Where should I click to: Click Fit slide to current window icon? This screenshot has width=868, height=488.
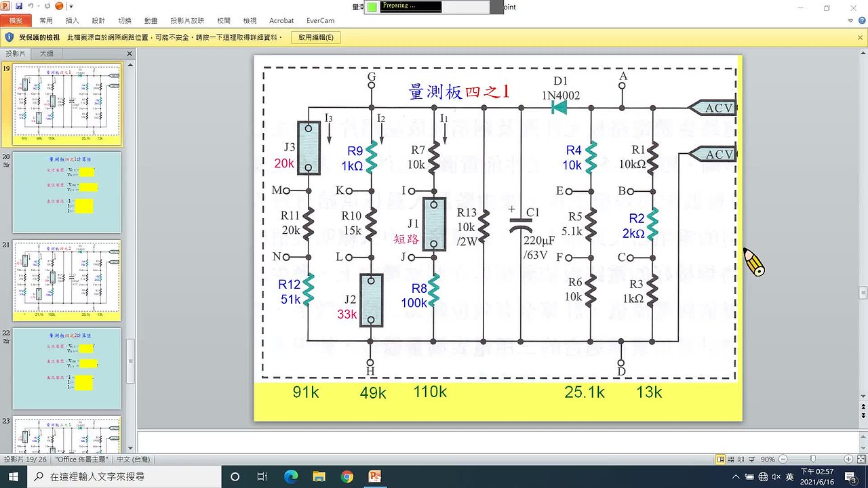[x=861, y=460]
